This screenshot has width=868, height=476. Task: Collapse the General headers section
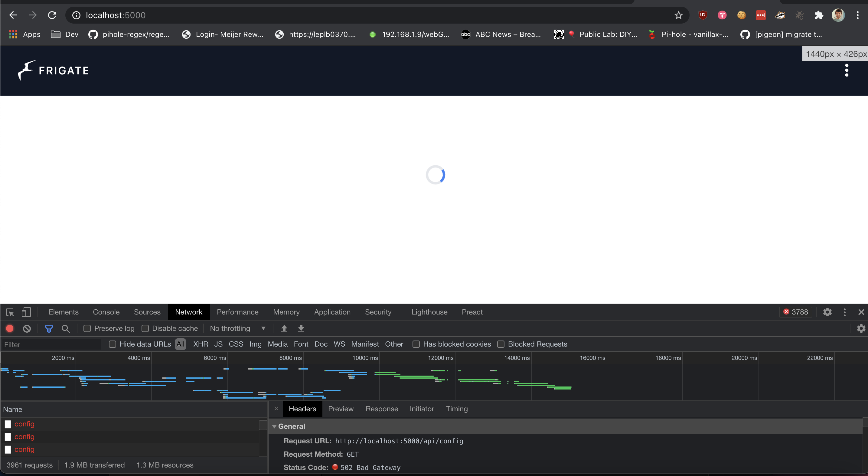[274, 426]
